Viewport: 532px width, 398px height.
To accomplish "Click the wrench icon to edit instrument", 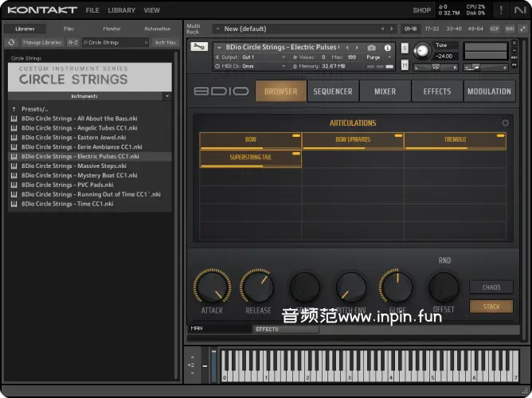I will [199, 48].
